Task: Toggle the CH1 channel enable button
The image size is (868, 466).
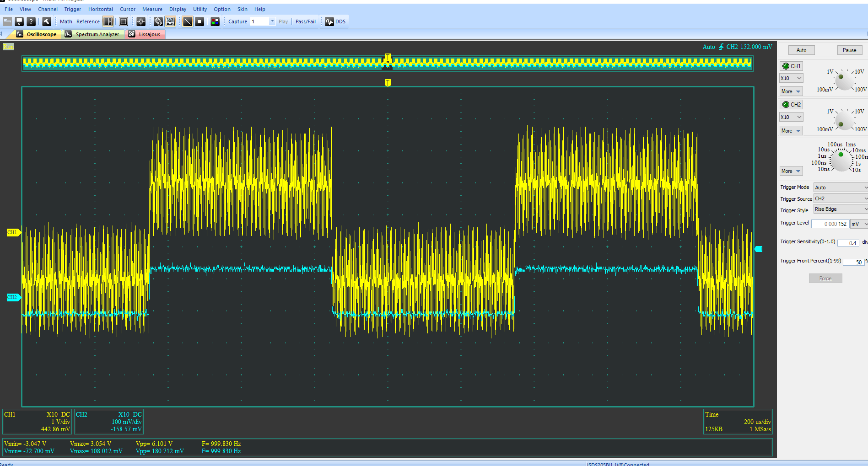Action: click(x=791, y=66)
